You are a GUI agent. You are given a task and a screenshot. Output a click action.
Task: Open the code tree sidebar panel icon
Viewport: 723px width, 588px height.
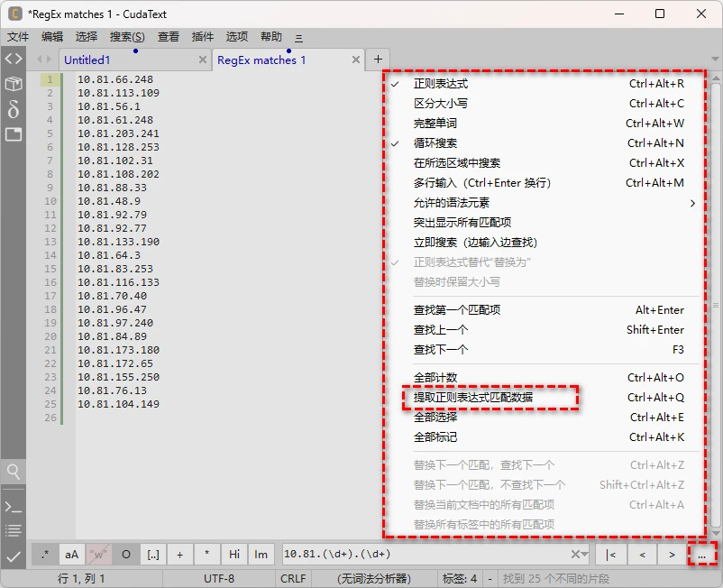click(x=13, y=59)
